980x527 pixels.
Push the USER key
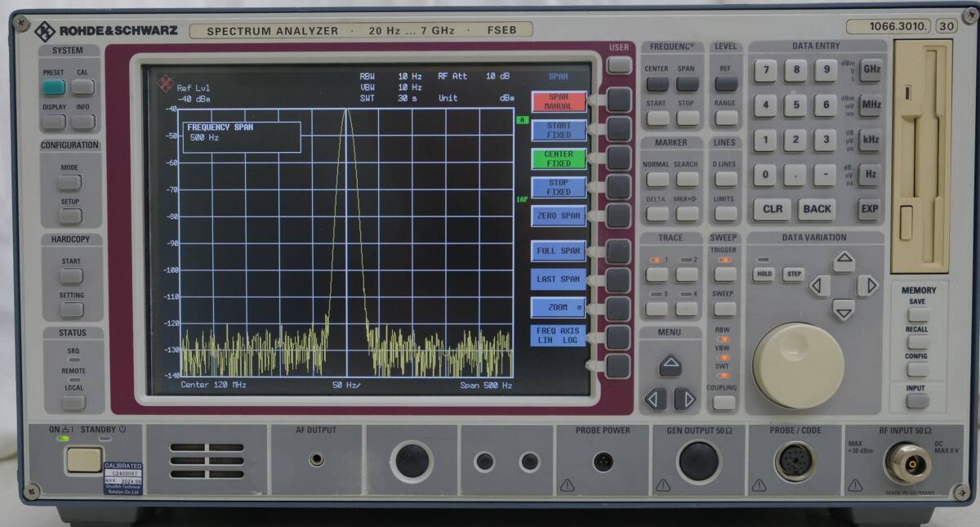(619, 65)
